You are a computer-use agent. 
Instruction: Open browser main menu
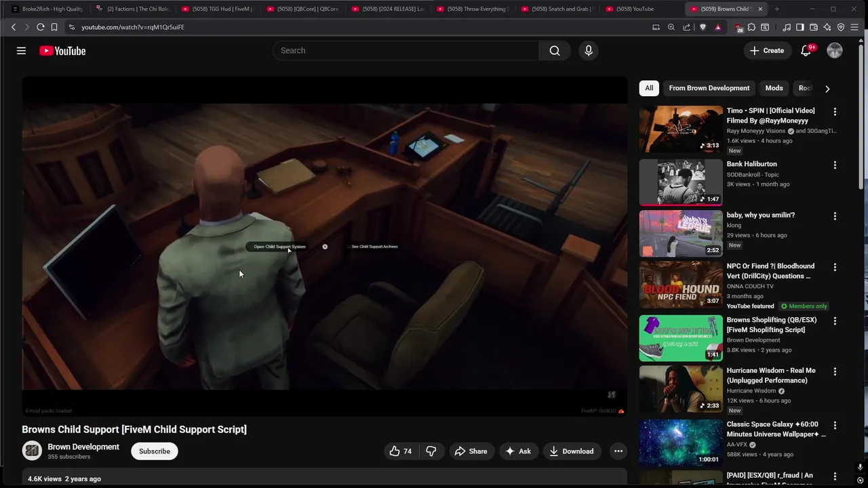coord(854,27)
